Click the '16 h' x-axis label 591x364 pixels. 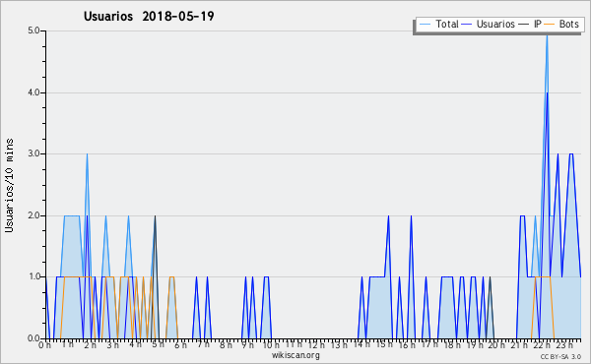(406, 345)
